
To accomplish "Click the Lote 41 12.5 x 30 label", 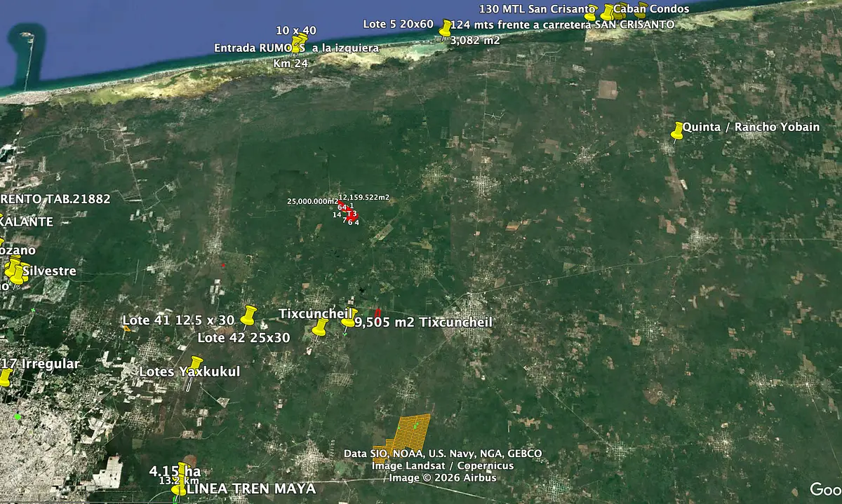I will tap(178, 320).
